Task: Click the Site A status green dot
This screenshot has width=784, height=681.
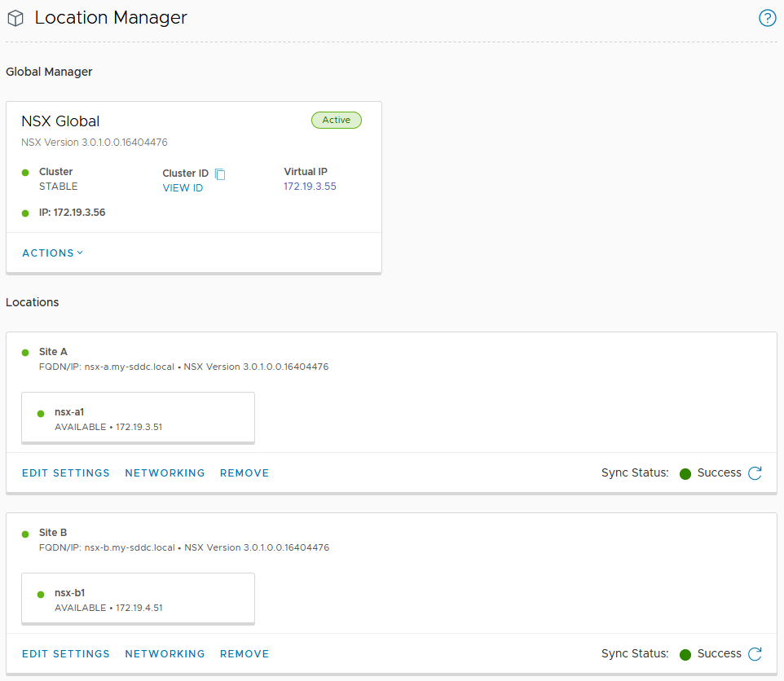Action: click(x=25, y=353)
